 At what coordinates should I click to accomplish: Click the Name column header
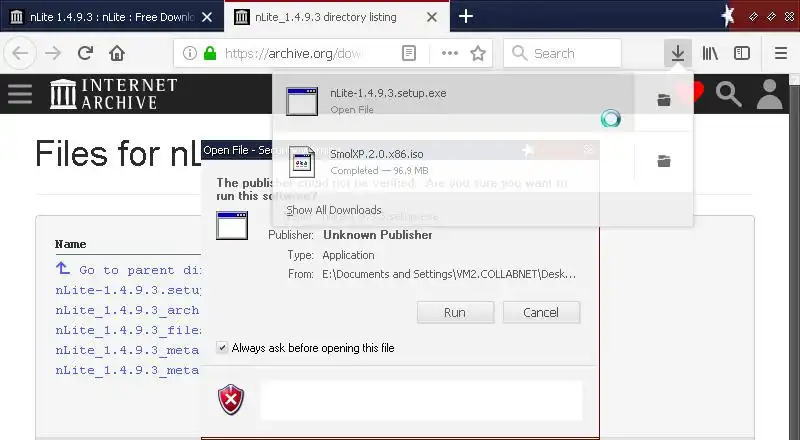(x=70, y=244)
